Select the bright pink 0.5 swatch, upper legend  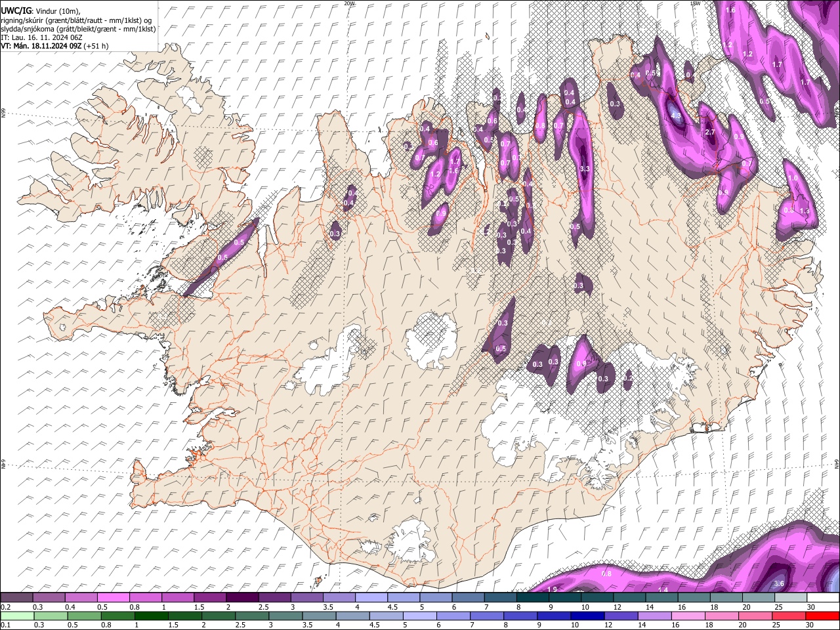[113, 598]
